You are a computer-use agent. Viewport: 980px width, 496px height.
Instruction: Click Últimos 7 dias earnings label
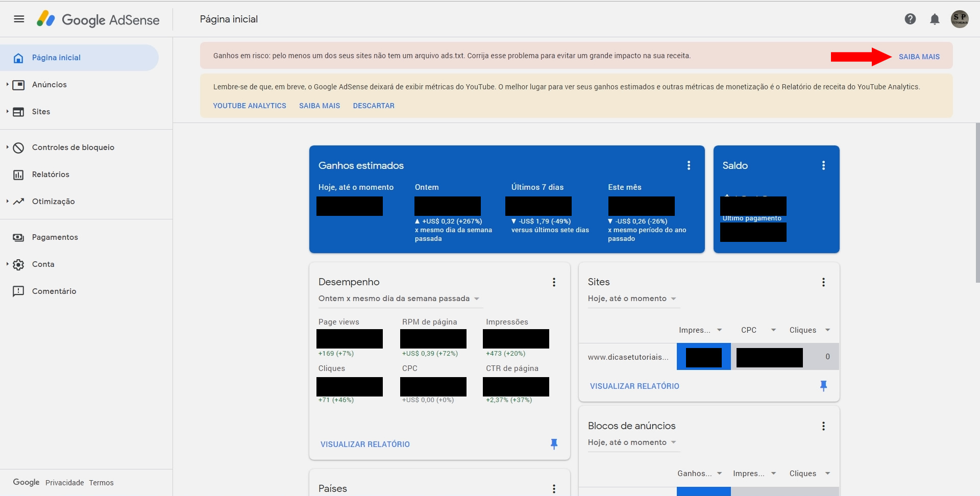point(537,187)
